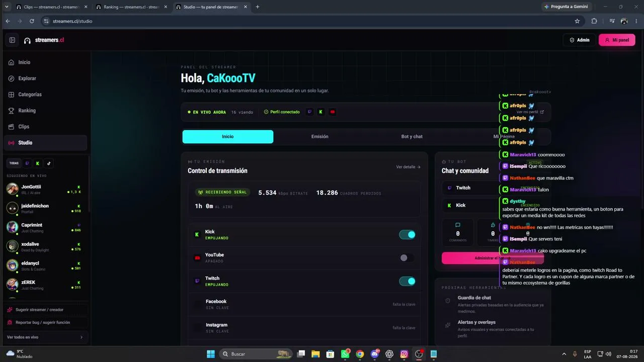
Task: Open Categorías in the sidebar
Action: point(45,95)
